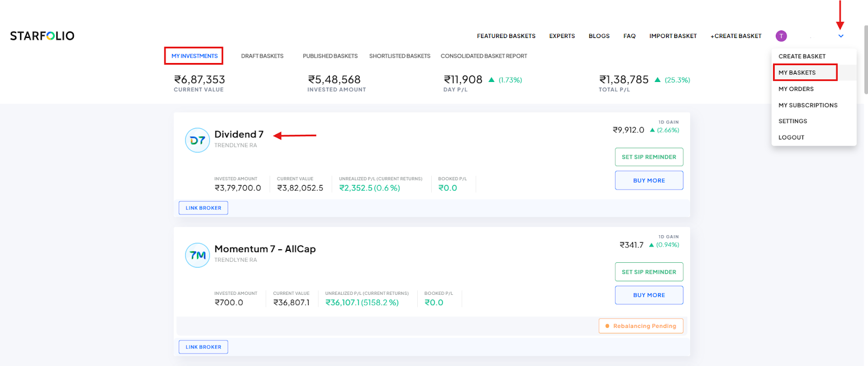
Task: Click the Dividend 7 basket logo
Action: pos(197,140)
